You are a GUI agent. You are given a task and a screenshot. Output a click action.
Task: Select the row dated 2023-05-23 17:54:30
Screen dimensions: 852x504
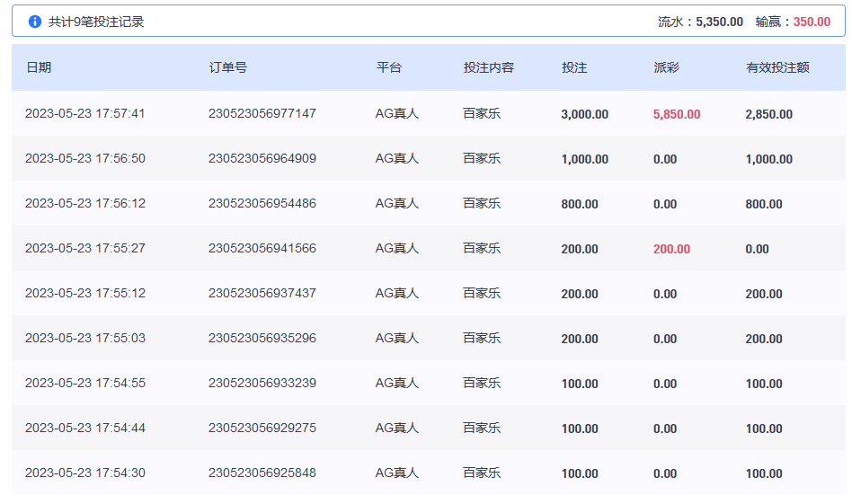(x=85, y=473)
